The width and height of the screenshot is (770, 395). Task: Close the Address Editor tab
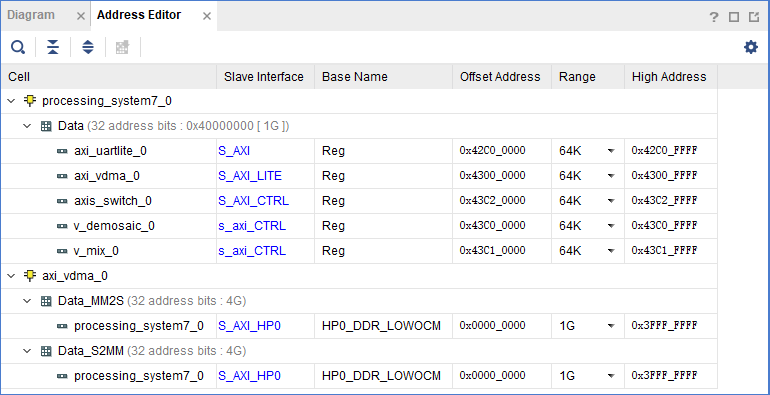(x=207, y=16)
